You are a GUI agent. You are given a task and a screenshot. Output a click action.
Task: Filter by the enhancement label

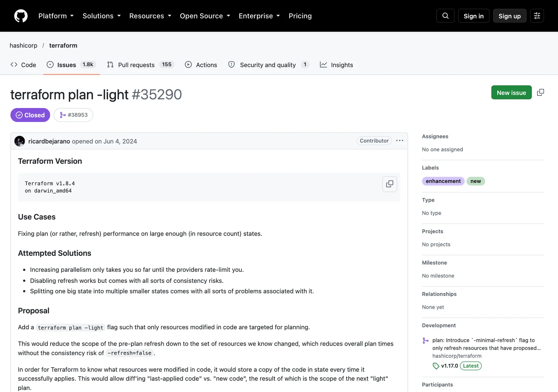(x=443, y=181)
